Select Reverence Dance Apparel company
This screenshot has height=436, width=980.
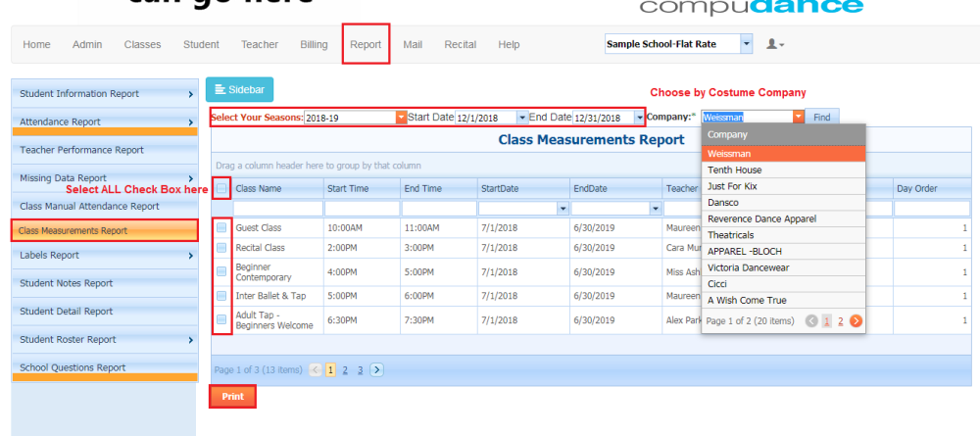[783, 218]
